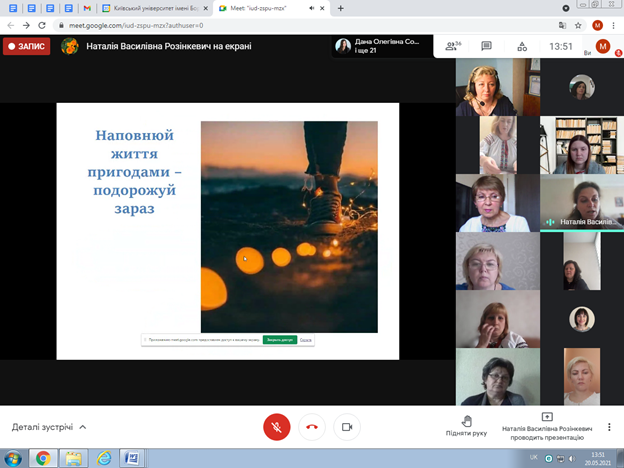This screenshot has height=468, width=624.
Task: Close the Meet tab
Action: [322, 8]
